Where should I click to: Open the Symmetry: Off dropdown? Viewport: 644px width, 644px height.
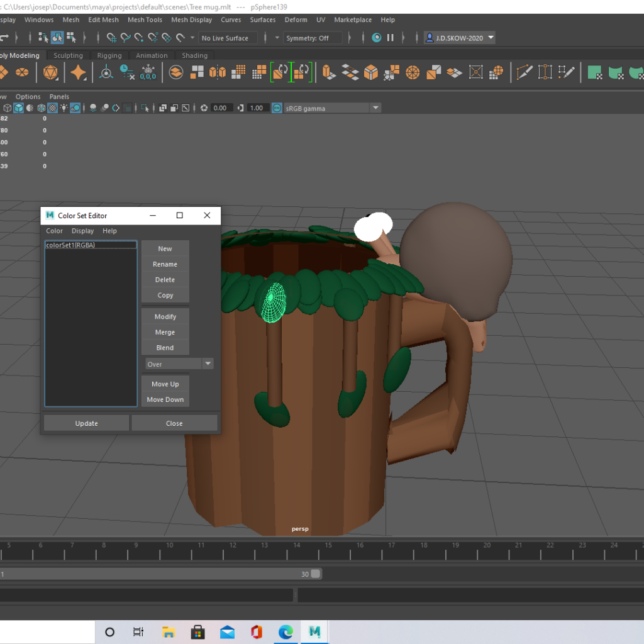click(313, 38)
